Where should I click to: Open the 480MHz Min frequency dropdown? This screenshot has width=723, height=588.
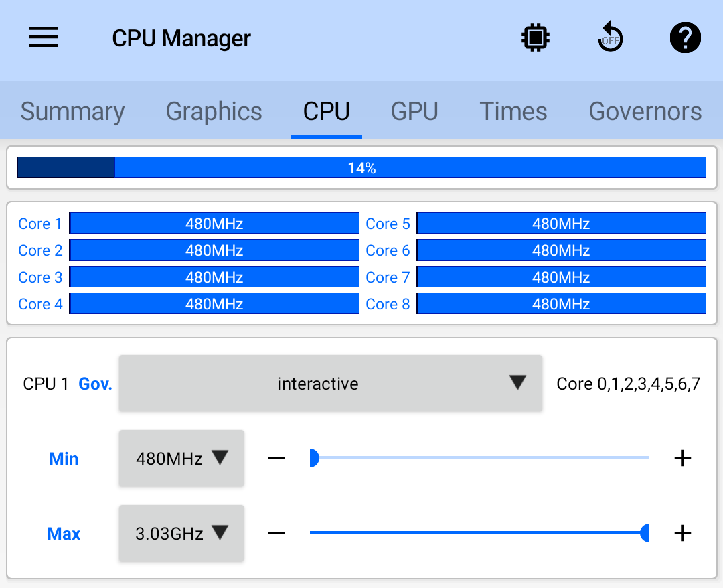coord(181,459)
